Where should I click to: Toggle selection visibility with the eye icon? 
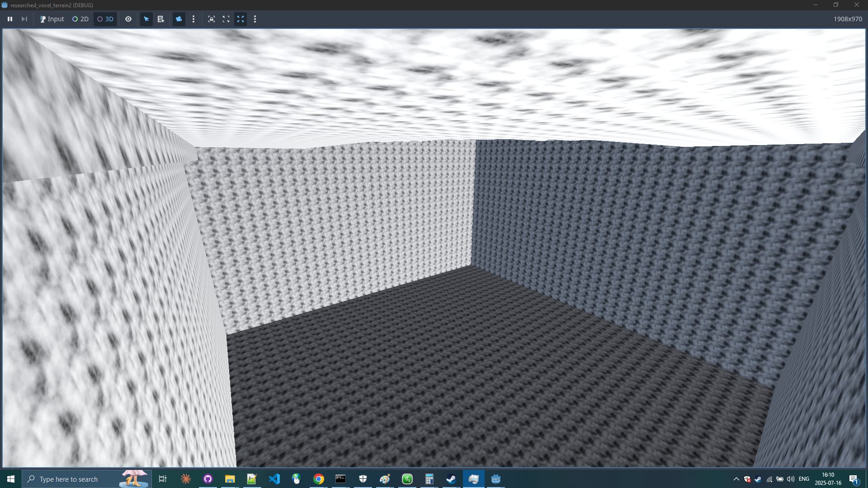(128, 19)
